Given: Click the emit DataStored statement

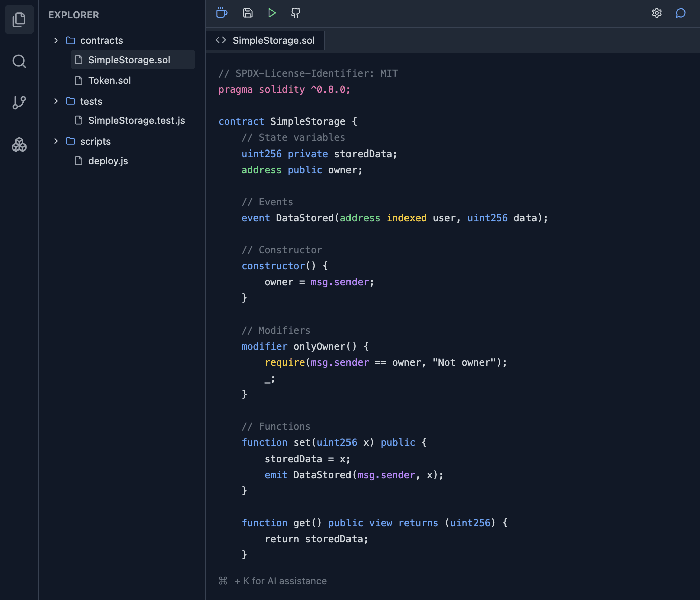Looking at the screenshot, I should [x=354, y=475].
